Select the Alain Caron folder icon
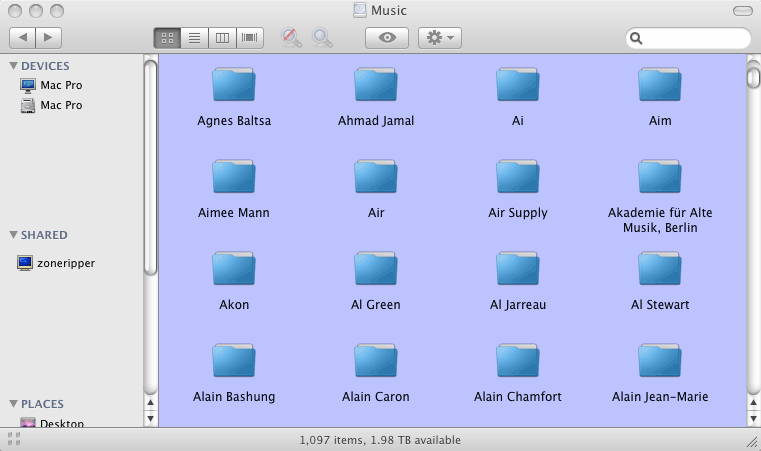This screenshot has width=761, height=451. (x=376, y=361)
